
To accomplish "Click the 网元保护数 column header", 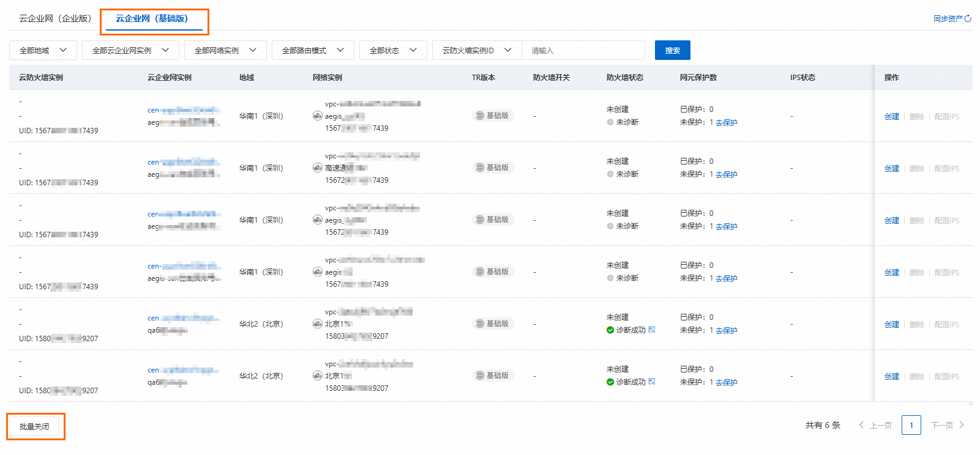I will coord(698,78).
